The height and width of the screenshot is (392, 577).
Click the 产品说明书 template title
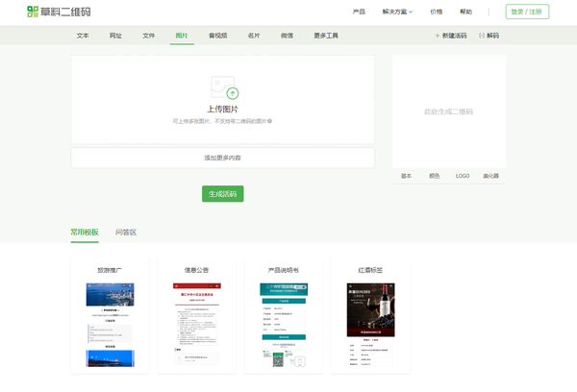pos(284,270)
